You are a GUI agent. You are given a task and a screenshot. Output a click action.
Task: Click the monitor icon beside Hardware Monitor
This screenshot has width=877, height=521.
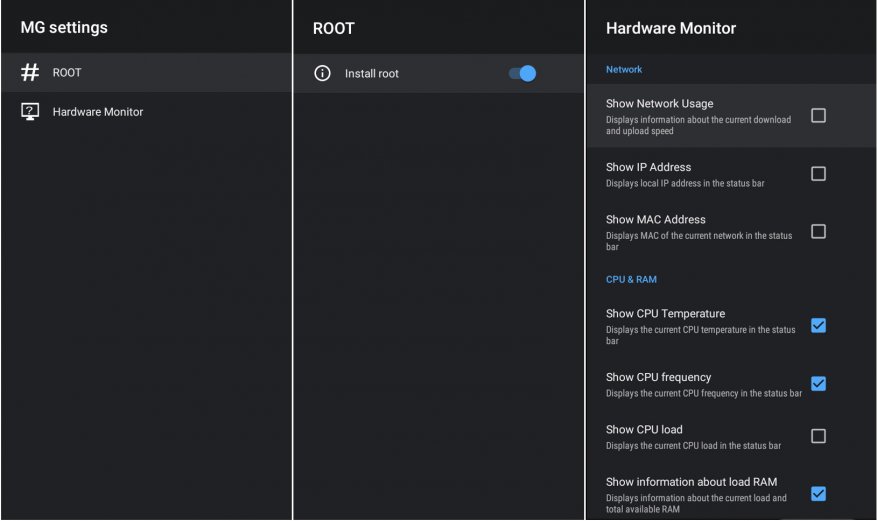coord(30,112)
